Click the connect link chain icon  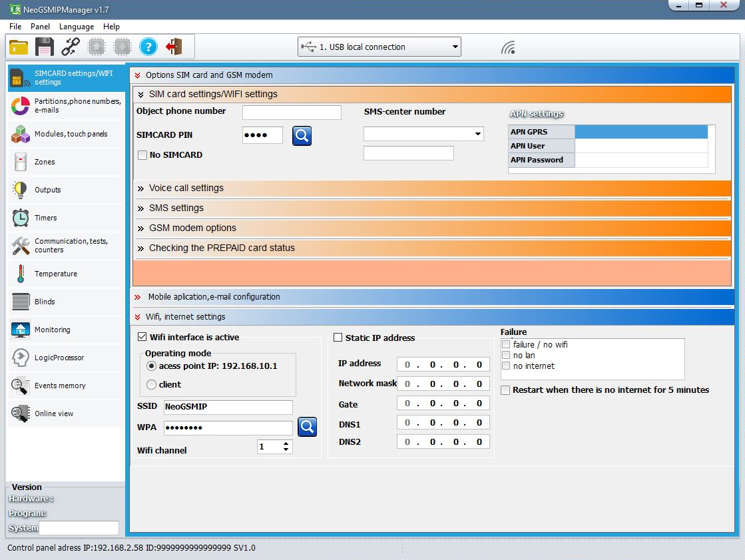coord(70,47)
